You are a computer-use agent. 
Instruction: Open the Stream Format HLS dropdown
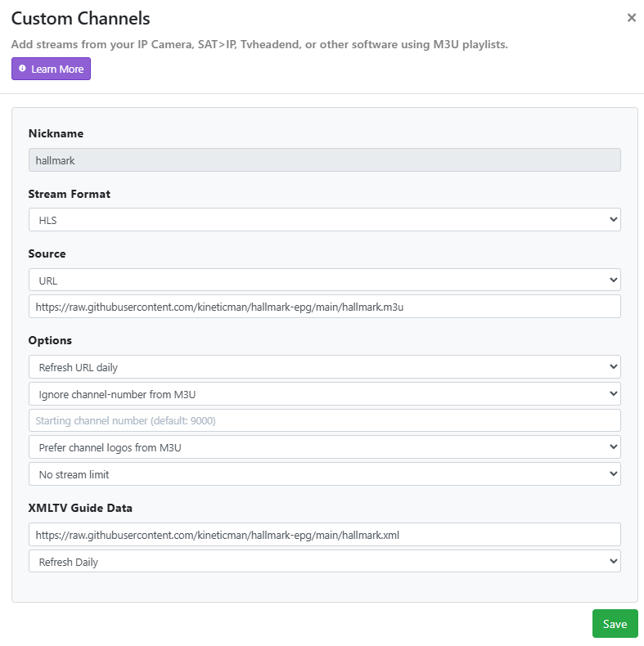(324, 220)
